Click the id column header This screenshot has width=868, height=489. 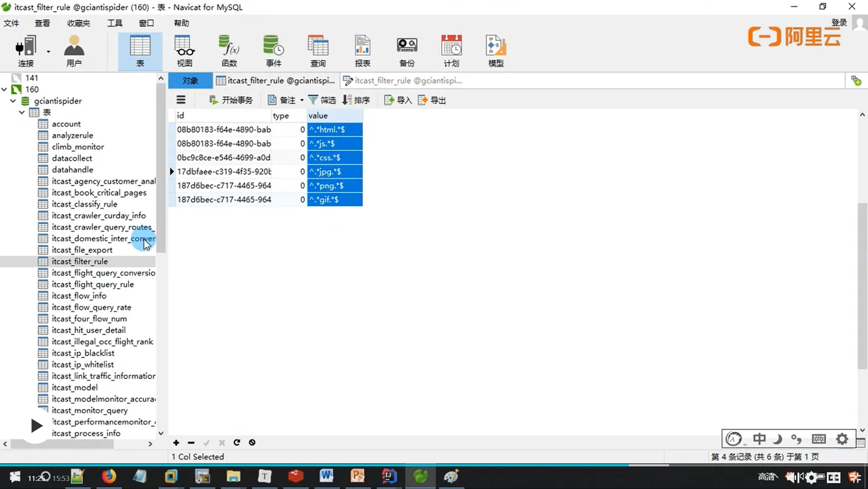223,115
